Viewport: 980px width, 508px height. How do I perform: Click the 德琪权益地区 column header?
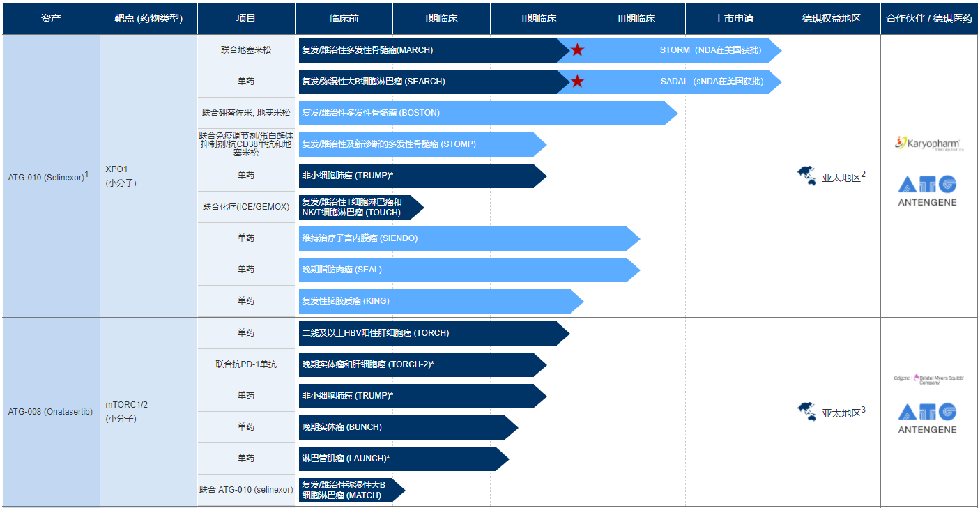(832, 19)
